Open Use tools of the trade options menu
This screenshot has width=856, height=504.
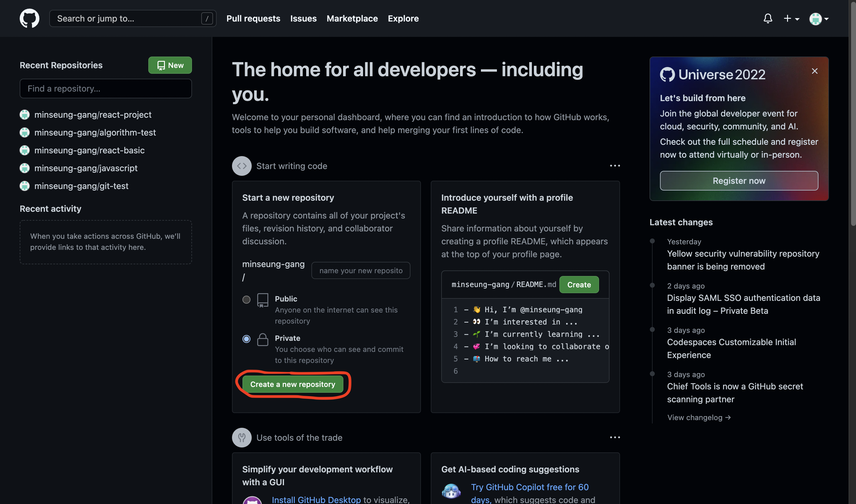pyautogui.click(x=615, y=437)
